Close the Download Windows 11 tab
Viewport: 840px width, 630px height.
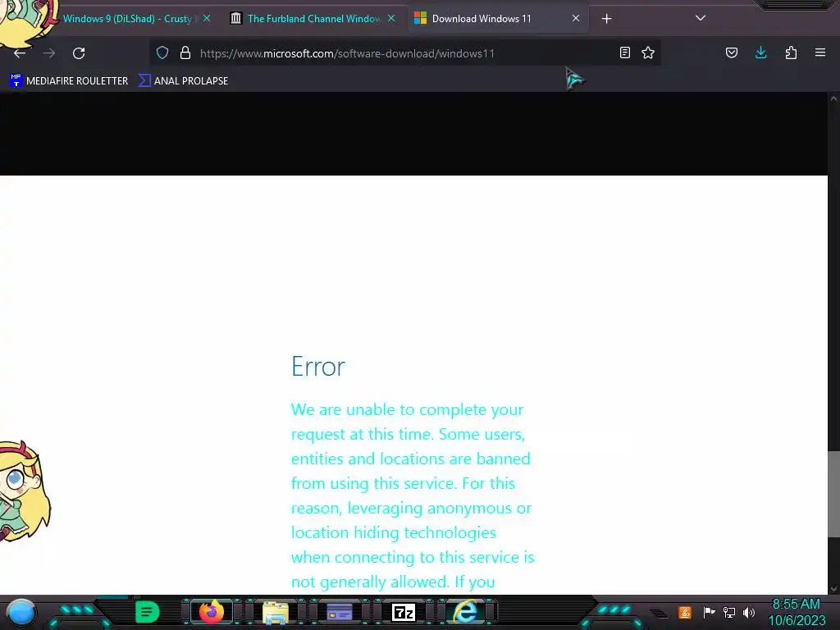click(x=576, y=18)
